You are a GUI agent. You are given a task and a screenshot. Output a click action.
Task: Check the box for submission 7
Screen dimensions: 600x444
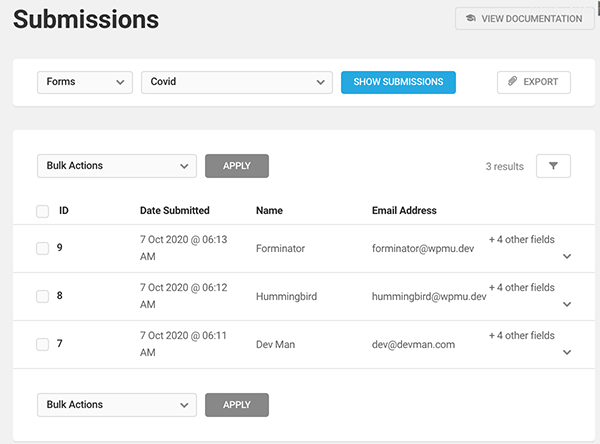[42, 344]
